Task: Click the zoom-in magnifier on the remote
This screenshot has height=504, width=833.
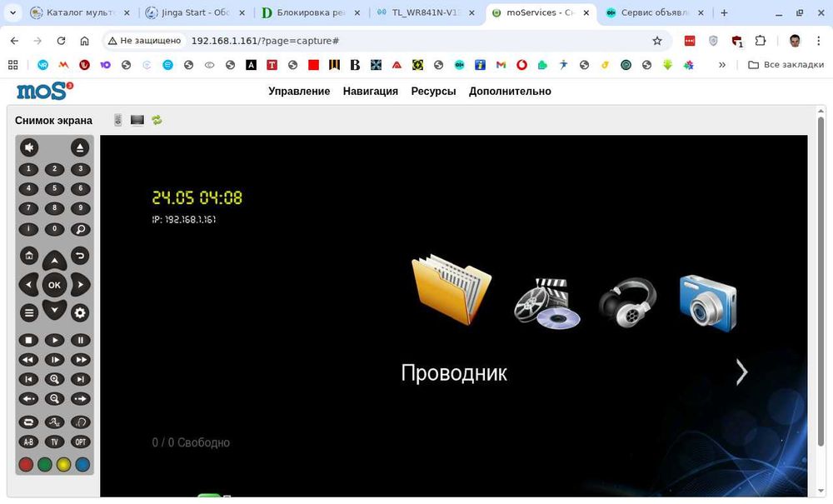Action: tap(54, 379)
